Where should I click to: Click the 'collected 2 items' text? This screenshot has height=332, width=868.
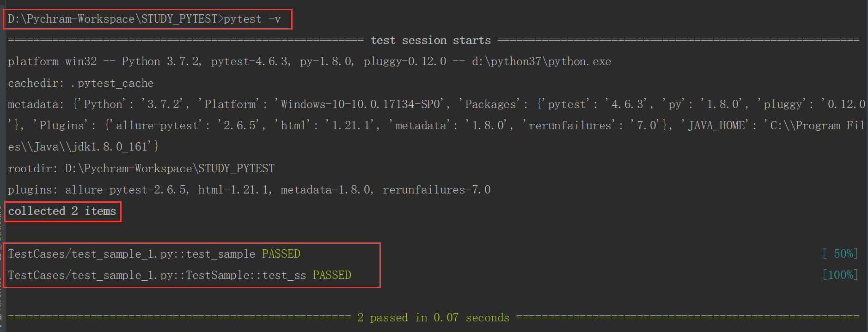pos(62,211)
